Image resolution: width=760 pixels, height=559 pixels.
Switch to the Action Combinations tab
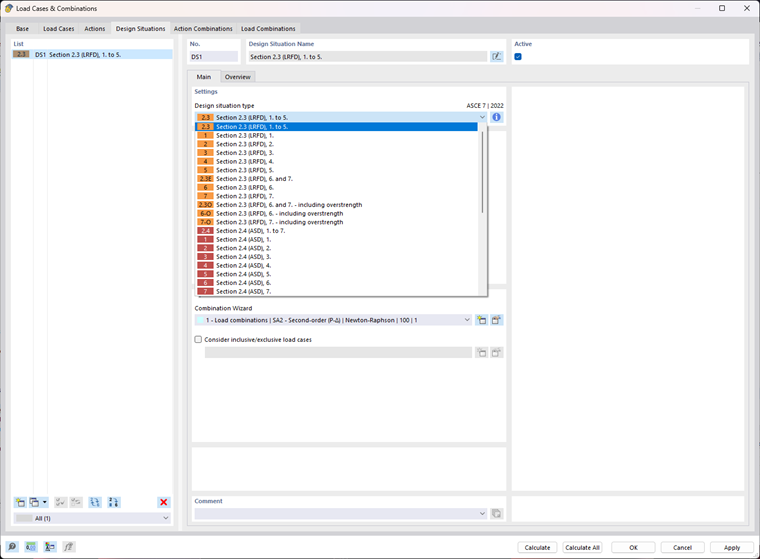pyautogui.click(x=203, y=29)
